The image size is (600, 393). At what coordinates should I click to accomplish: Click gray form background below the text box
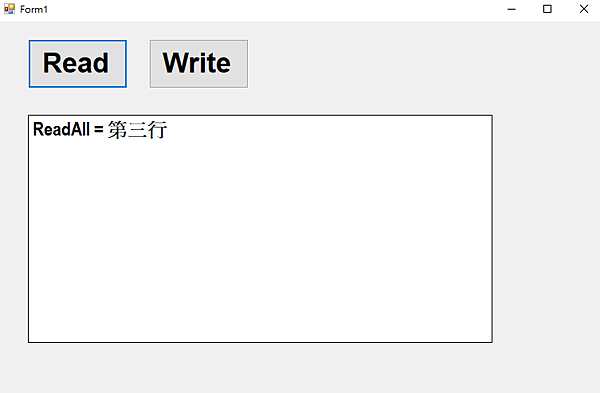pyautogui.click(x=260, y=367)
